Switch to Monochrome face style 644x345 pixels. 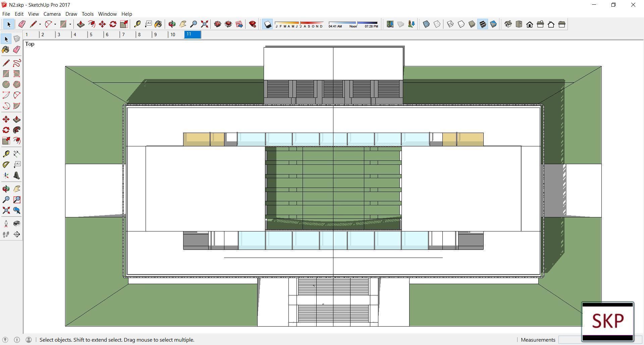click(x=493, y=24)
